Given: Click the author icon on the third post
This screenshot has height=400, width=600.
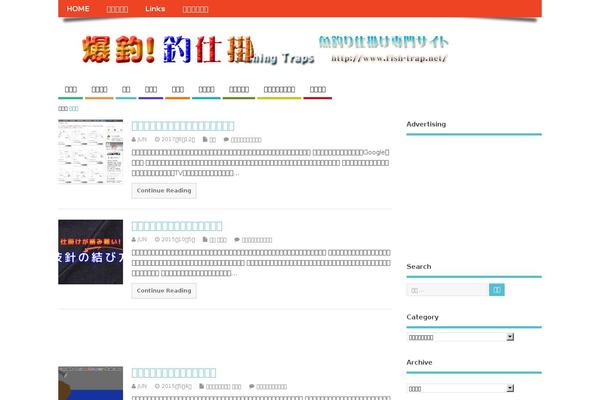Looking at the screenshot, I should point(134,387).
